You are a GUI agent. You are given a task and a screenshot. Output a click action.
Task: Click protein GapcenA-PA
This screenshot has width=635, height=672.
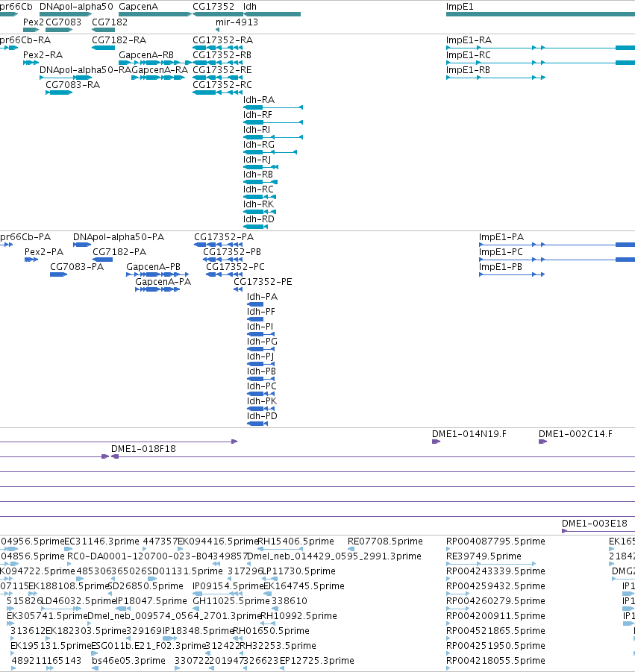(163, 282)
